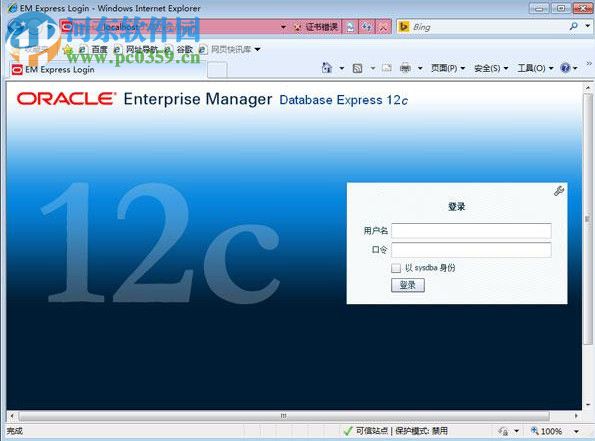Open a new blank tab button
Viewport: 595px width, 441px height.
[x=217, y=70]
